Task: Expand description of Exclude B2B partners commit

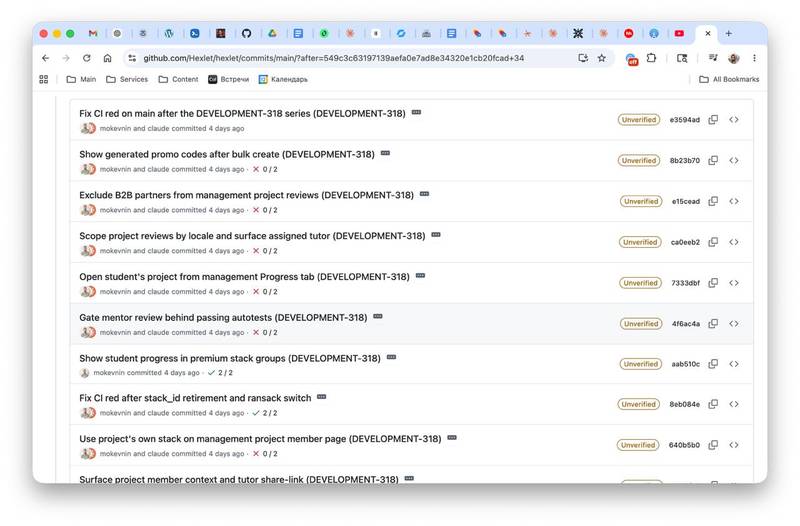Action: pos(424,194)
